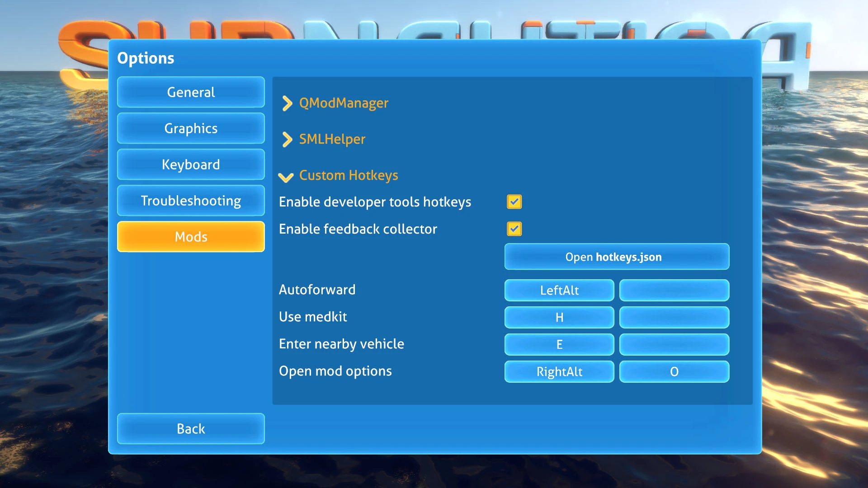
Task: Rebind Enter nearby vehicle key E
Action: [x=559, y=344]
